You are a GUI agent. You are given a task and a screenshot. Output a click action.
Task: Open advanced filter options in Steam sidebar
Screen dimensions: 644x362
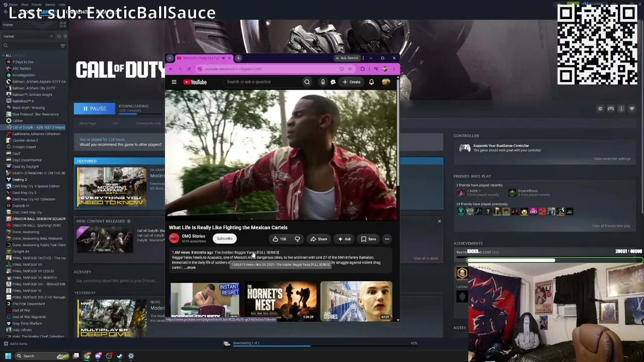[62, 46]
